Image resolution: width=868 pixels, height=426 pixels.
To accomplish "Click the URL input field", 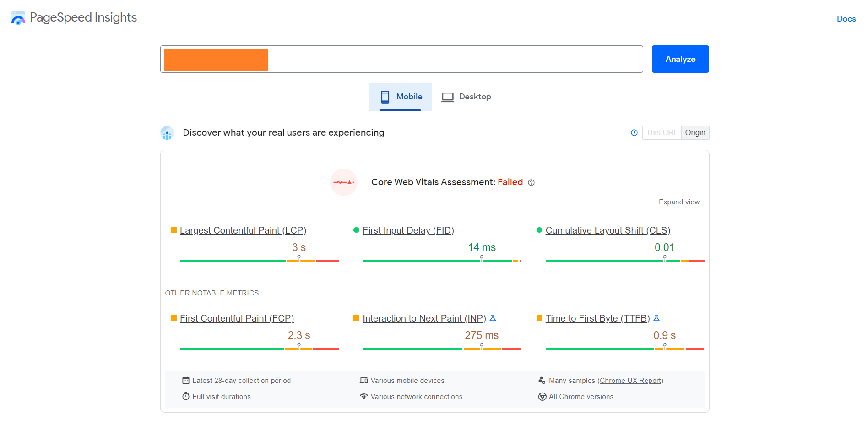I will 401,59.
